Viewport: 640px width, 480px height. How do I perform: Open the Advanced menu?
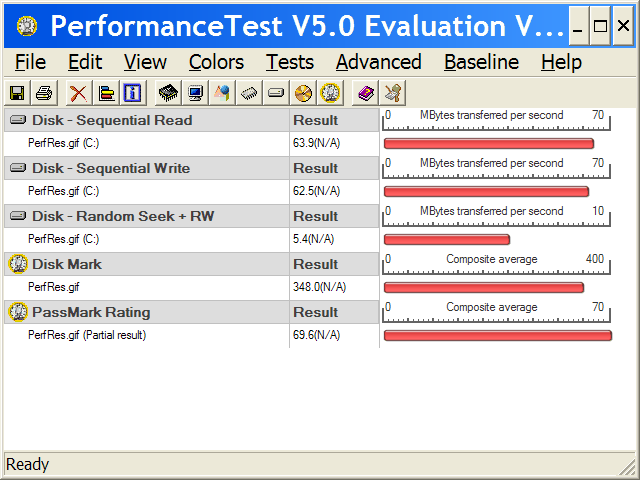tap(379, 62)
